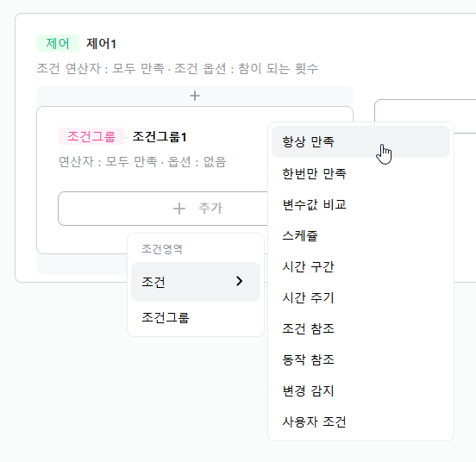The height and width of the screenshot is (462, 476).
Task: Choose 한번만 만족 condition
Action: click(360, 173)
